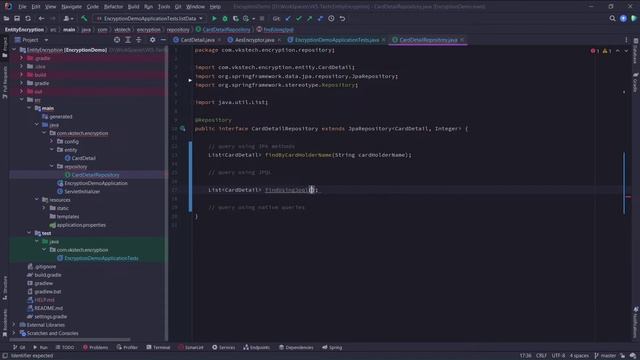Collapse all in Project panel
640x360 pixels.
tap(138, 40)
